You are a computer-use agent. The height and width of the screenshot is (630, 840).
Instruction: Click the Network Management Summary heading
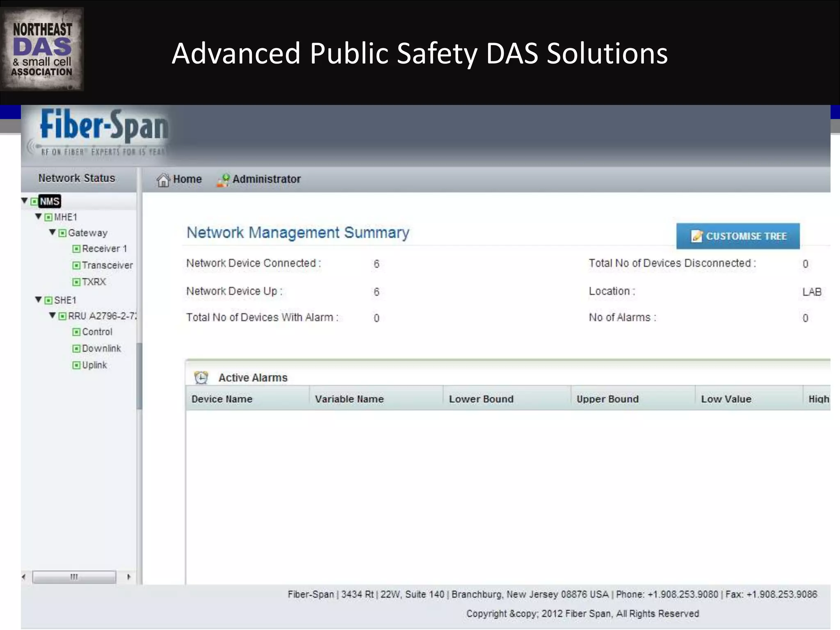(x=298, y=233)
